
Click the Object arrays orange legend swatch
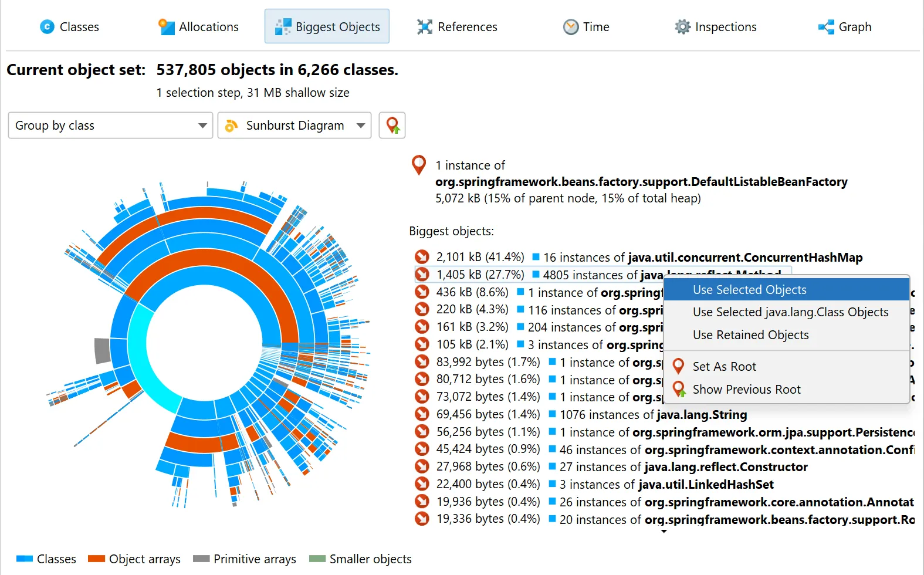coord(96,559)
